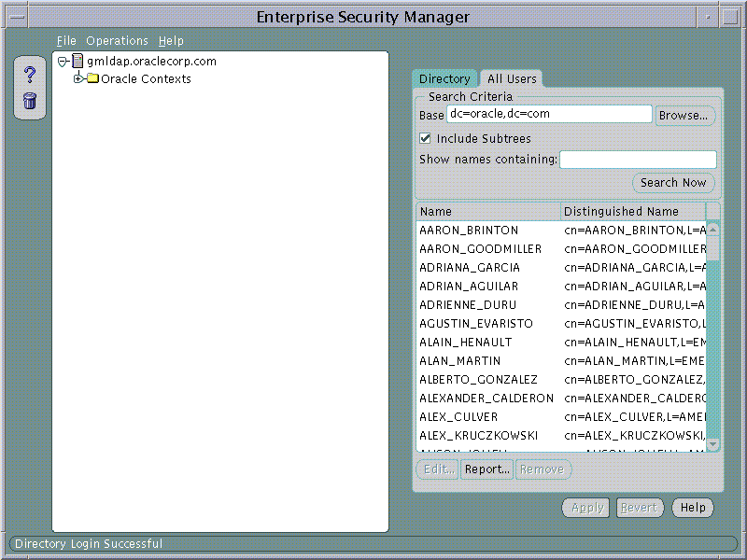Select user ALEXANDER_CALDERON in the list
Image resolution: width=747 pixels, height=560 pixels.
pyautogui.click(x=486, y=399)
